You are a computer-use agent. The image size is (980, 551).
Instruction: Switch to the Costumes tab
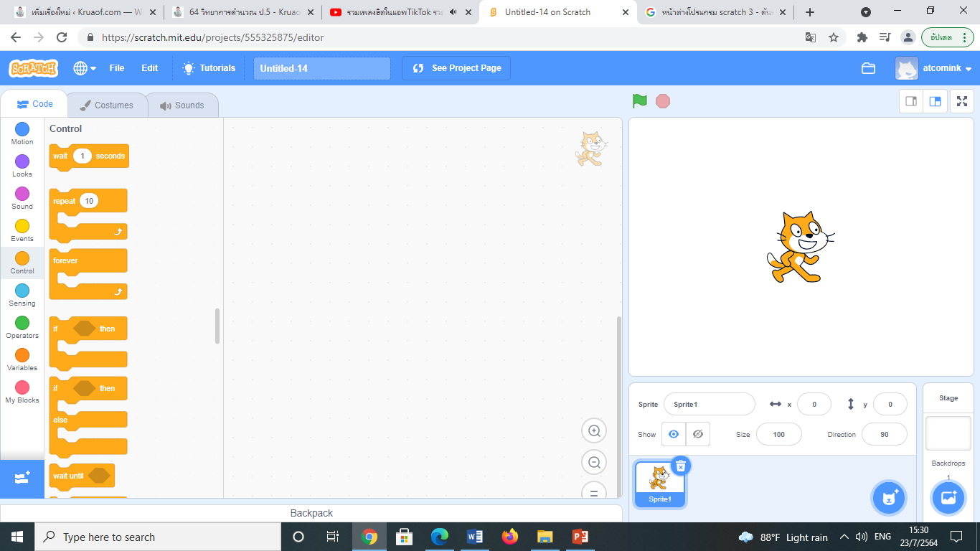pyautogui.click(x=106, y=105)
